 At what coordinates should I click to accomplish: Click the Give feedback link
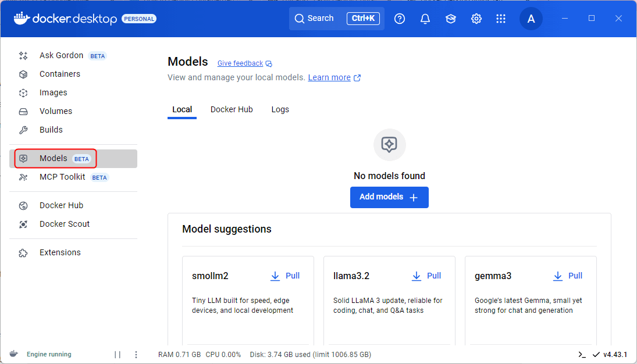click(240, 63)
